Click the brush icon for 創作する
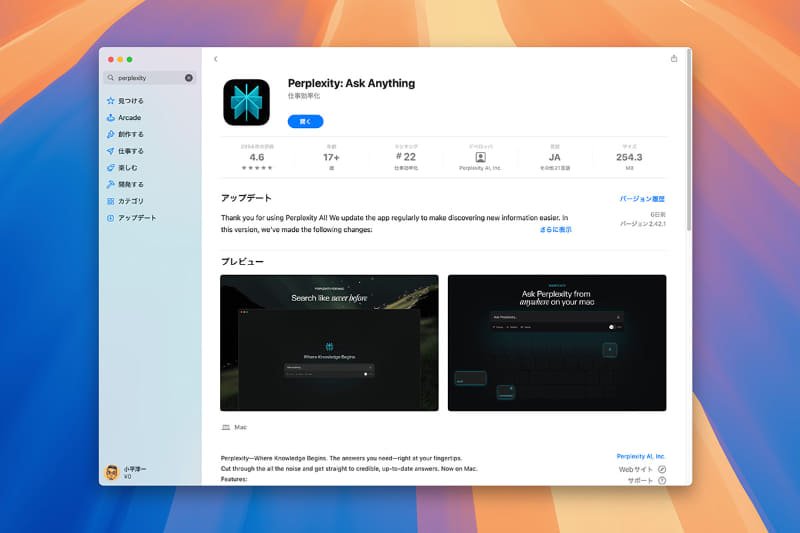Image resolution: width=800 pixels, height=533 pixels. (x=111, y=134)
